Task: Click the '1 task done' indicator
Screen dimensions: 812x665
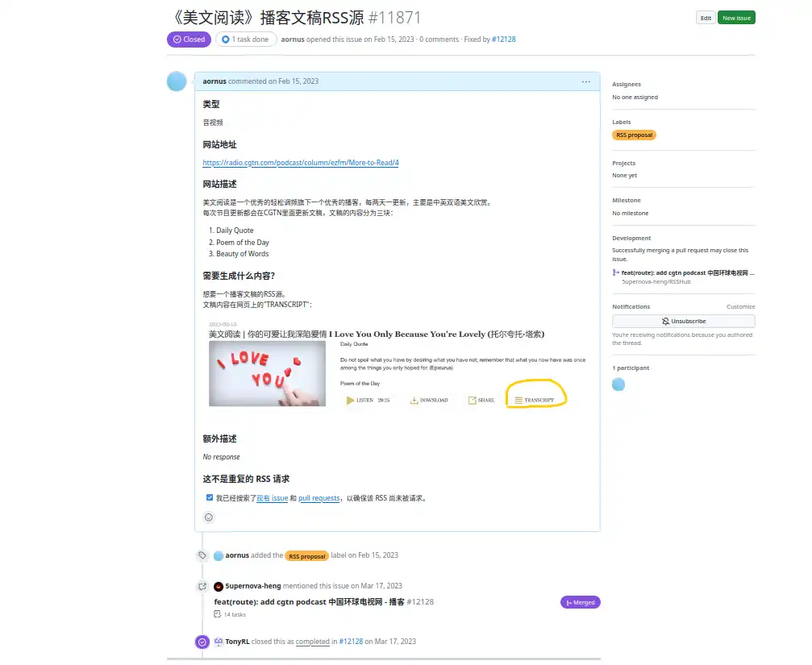Action: [246, 39]
